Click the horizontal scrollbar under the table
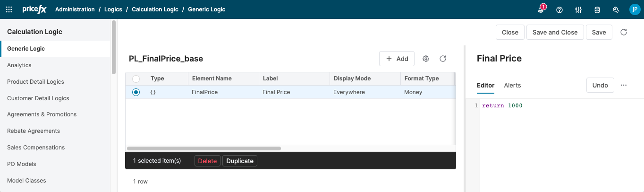The image size is (644, 192). click(204, 148)
